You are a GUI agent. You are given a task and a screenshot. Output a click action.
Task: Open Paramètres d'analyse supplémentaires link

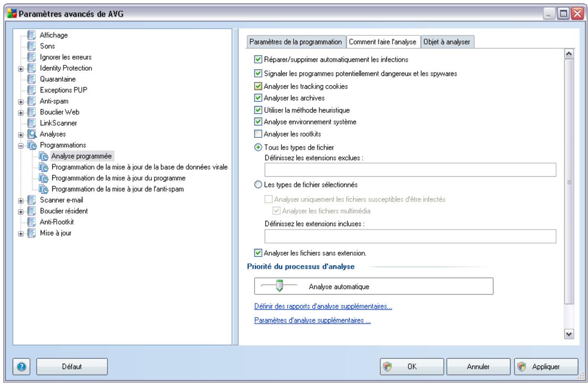313,321
